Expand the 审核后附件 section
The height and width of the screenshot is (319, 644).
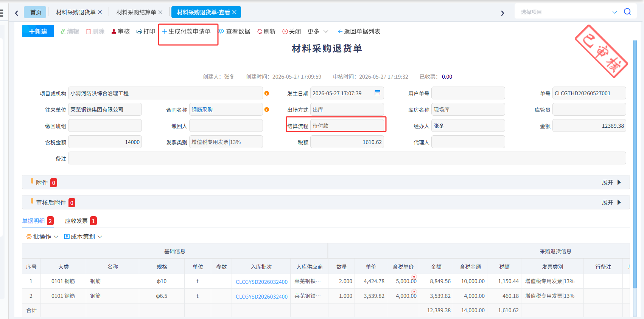pos(611,203)
